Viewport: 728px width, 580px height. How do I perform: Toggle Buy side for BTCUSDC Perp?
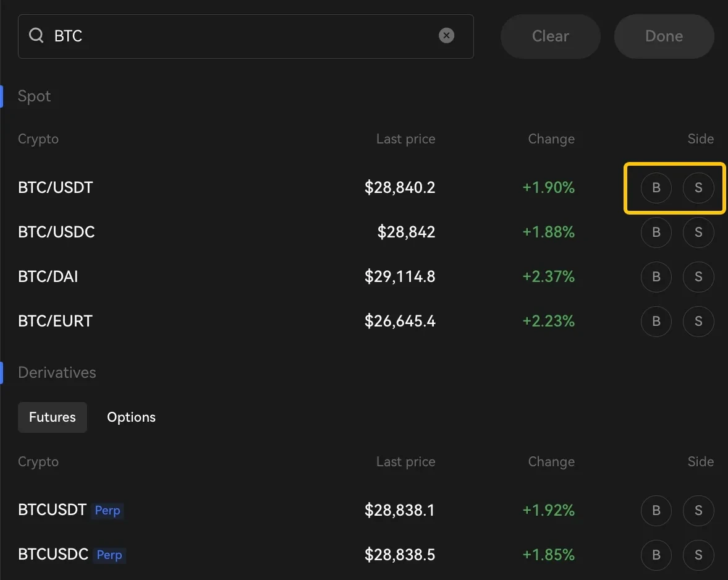tap(656, 555)
